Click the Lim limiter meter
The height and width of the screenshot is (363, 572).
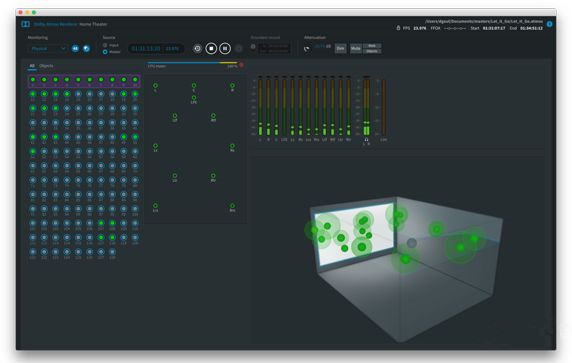383,107
